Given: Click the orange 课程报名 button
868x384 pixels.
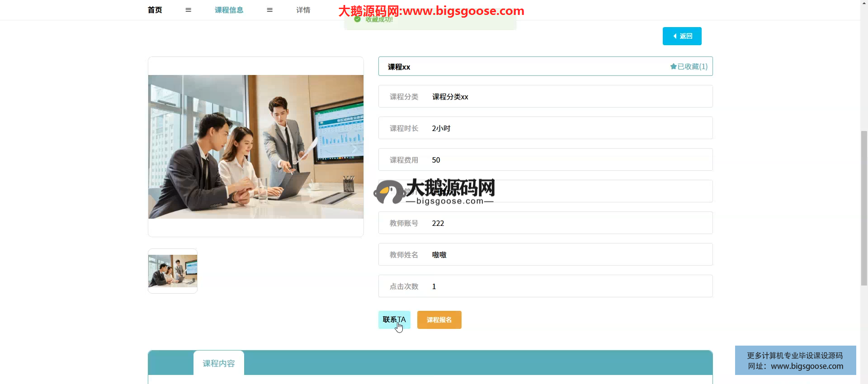Looking at the screenshot, I should coord(439,320).
